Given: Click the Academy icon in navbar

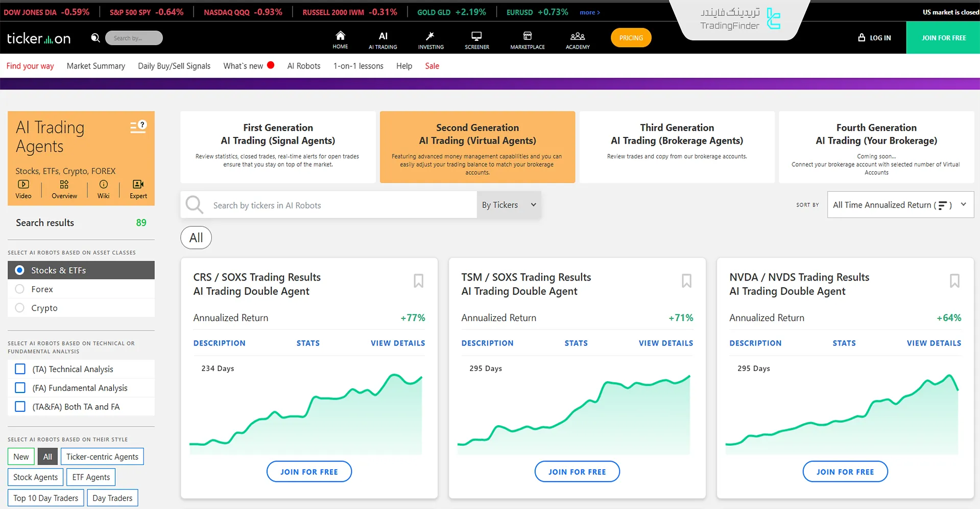Looking at the screenshot, I should pyautogui.click(x=577, y=38).
